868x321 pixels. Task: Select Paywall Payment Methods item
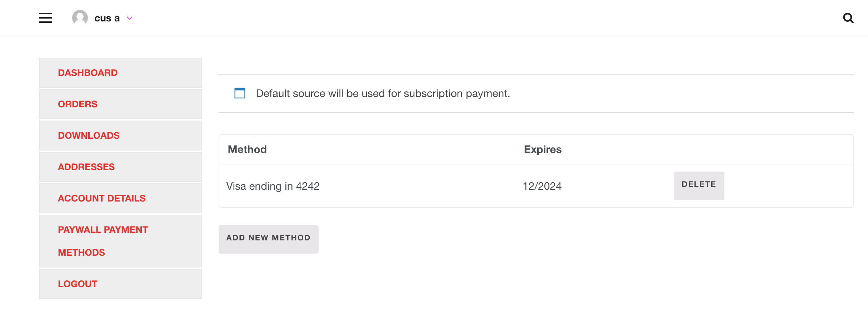[x=121, y=241]
